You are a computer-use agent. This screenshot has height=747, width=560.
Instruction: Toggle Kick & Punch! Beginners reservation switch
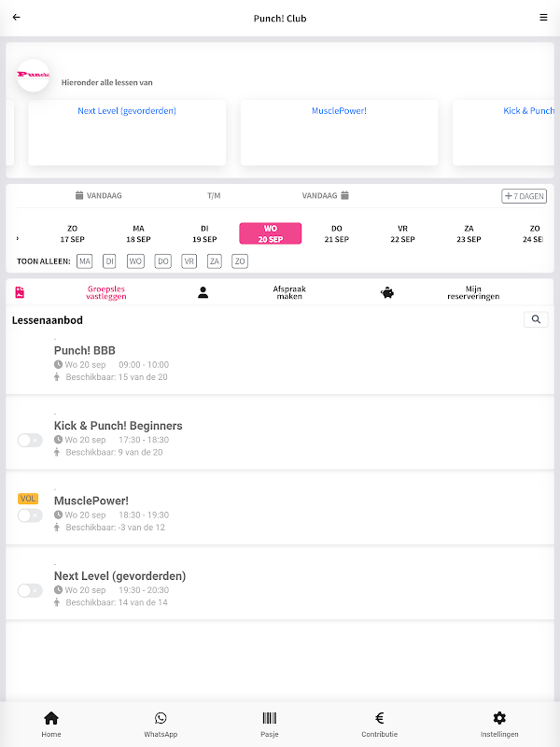(30, 440)
